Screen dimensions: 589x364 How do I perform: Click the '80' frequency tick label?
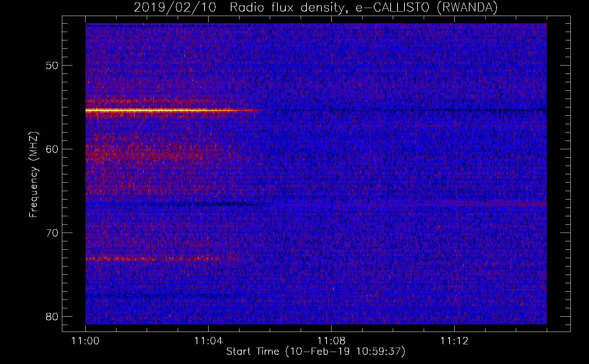point(52,316)
